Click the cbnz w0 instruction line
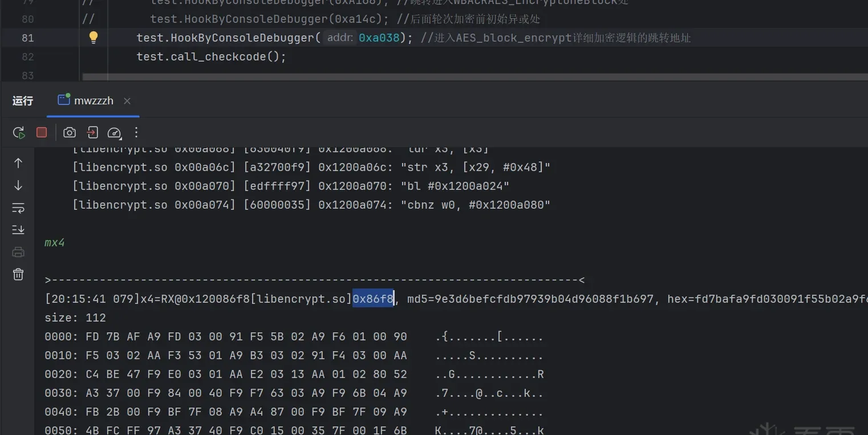Screen dimensions: 868x435 click(x=311, y=205)
